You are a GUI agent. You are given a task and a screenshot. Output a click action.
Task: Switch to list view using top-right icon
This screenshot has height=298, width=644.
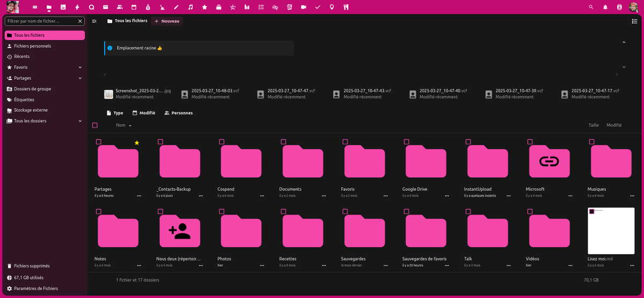pos(634,21)
